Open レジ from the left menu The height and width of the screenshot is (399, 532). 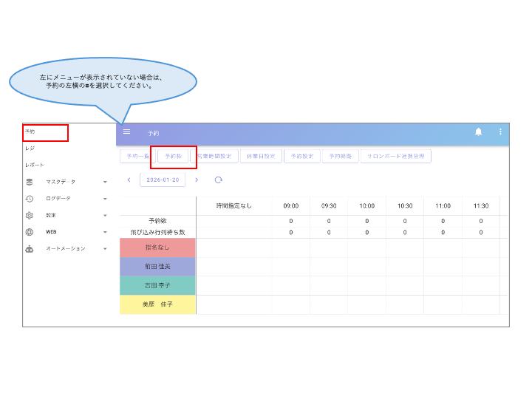30,149
